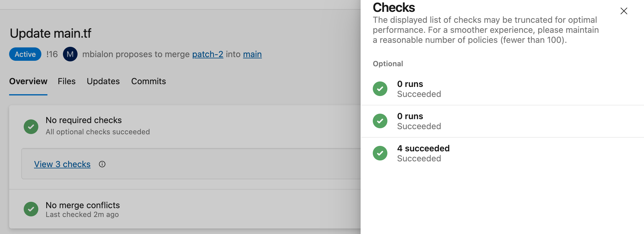644x234 pixels.
Task: Click the green check beside No required checks
Action: click(x=31, y=126)
